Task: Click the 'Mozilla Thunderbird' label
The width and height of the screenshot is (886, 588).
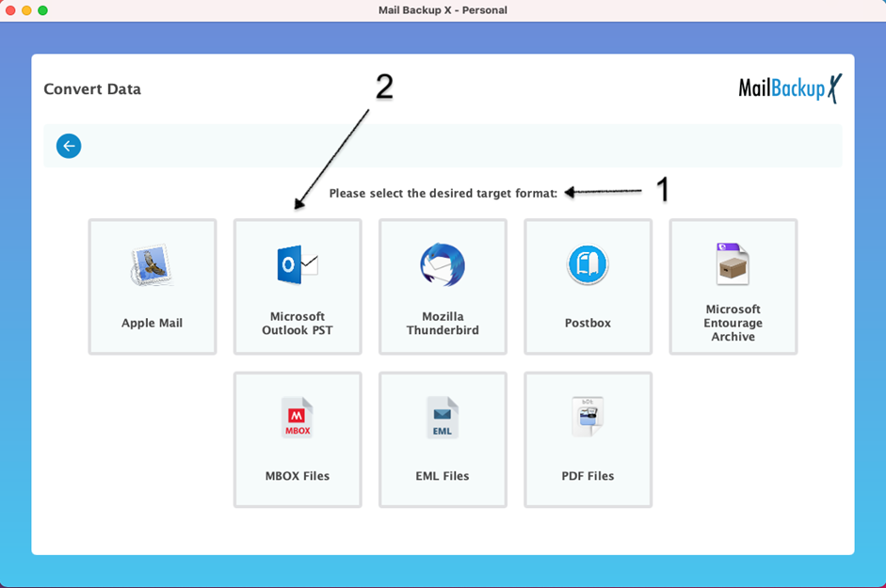Action: [x=443, y=323]
